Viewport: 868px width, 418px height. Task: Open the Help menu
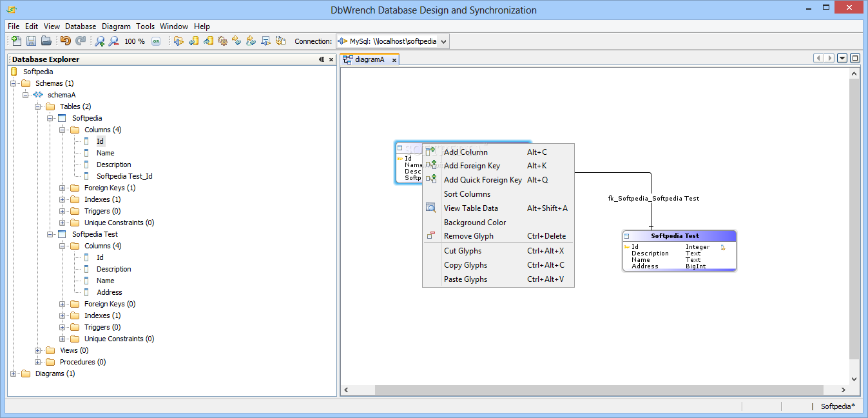(x=202, y=26)
